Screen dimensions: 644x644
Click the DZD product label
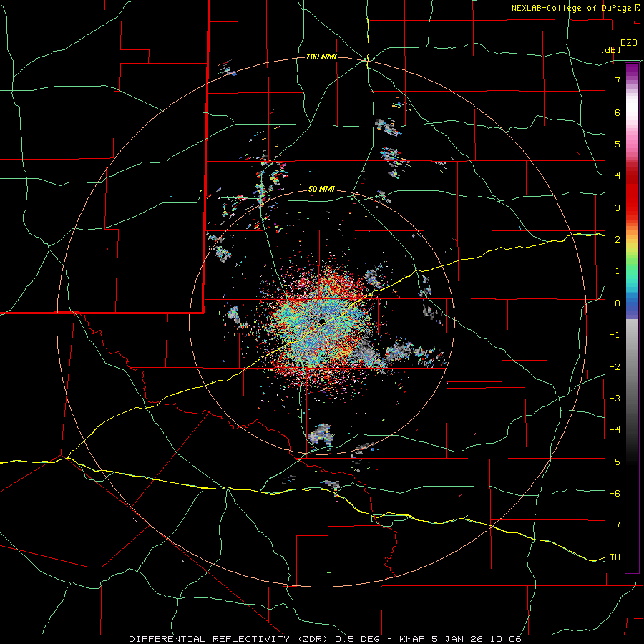(x=629, y=43)
